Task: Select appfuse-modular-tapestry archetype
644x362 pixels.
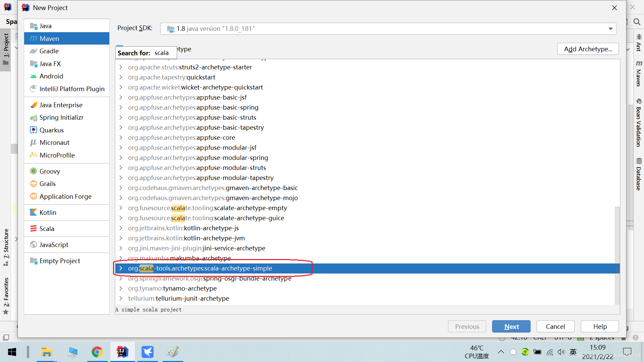Action: click(201, 178)
